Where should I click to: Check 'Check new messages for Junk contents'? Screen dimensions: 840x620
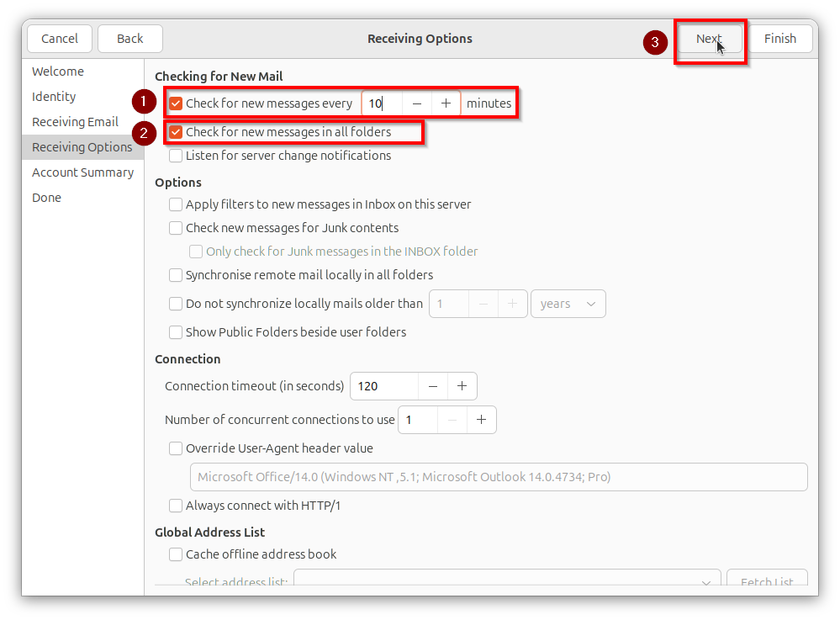pos(176,227)
